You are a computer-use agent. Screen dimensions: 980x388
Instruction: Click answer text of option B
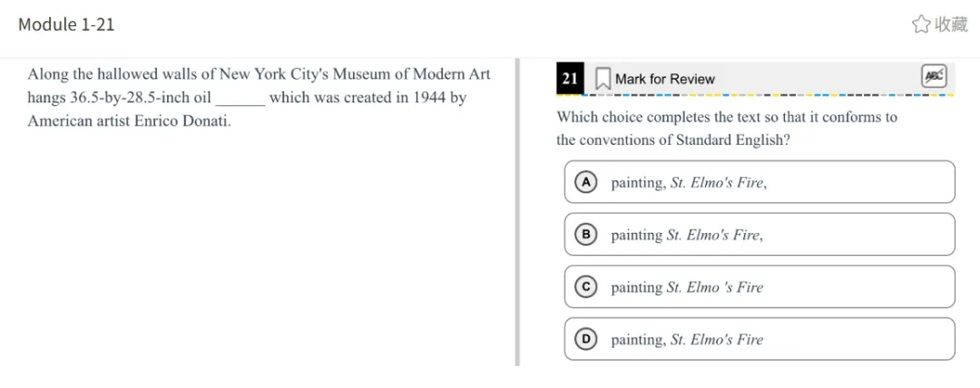pyautogui.click(x=687, y=236)
